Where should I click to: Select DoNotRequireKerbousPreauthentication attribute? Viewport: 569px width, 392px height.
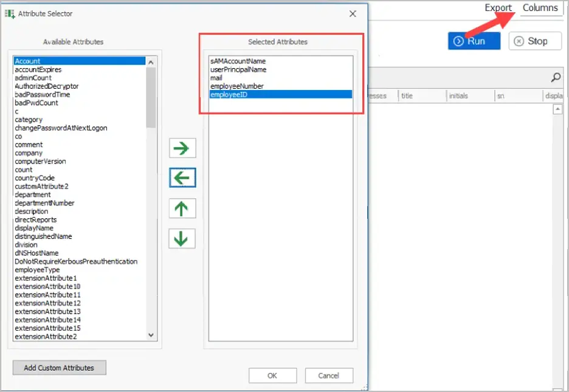tap(76, 261)
